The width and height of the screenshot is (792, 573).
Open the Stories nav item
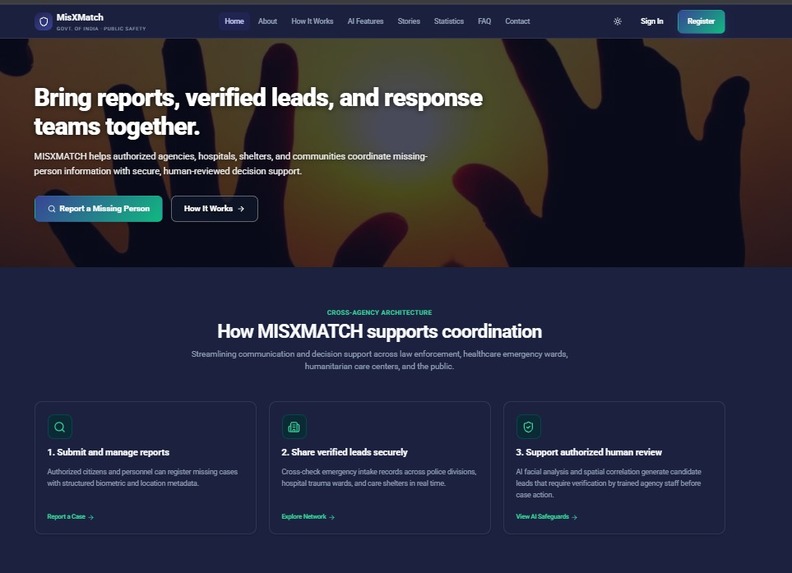(409, 21)
